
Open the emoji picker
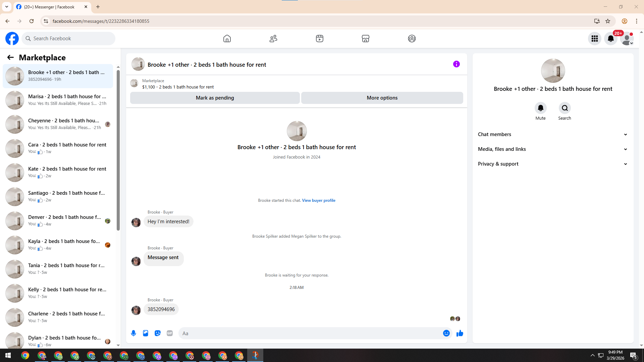pos(446,333)
